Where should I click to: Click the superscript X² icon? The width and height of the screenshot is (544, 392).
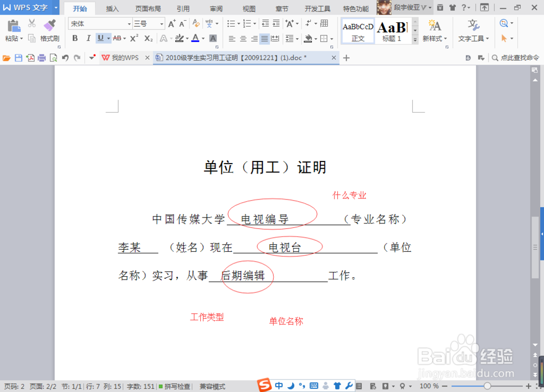134,38
